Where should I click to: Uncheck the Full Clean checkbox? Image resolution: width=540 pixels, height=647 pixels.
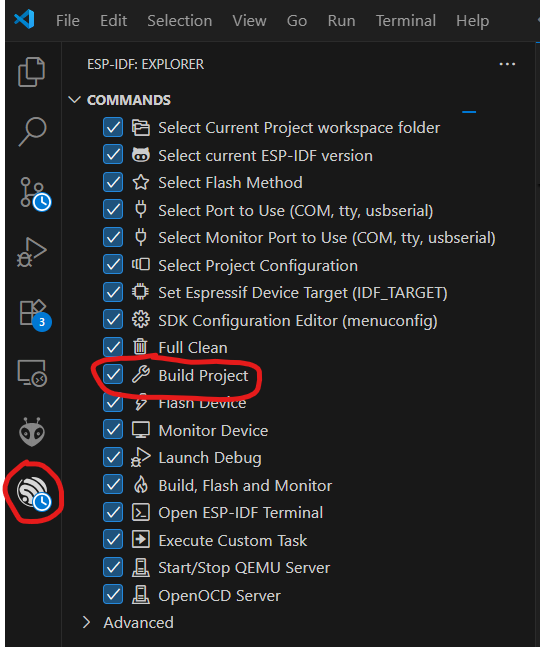[x=113, y=347]
